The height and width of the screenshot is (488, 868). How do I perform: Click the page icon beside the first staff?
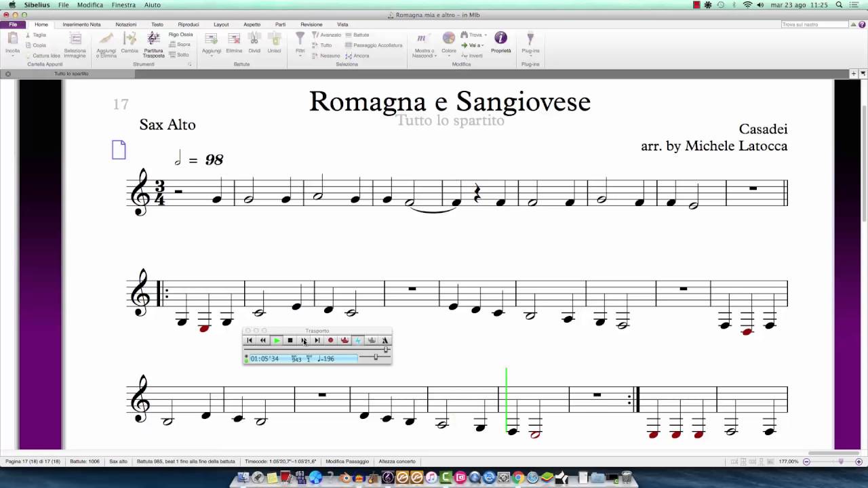pos(119,150)
